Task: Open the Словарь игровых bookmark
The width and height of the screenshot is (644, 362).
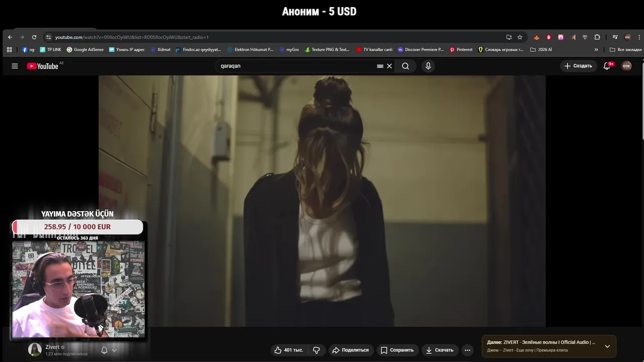Action: tap(501, 50)
